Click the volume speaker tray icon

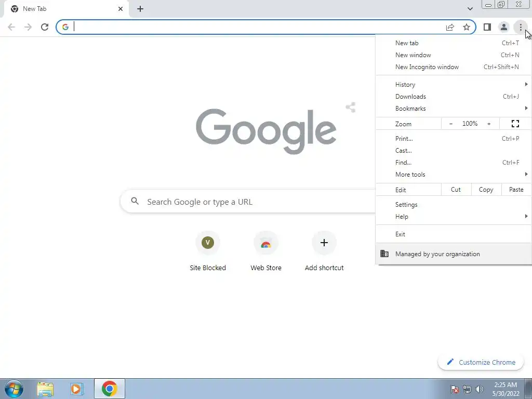point(480,389)
